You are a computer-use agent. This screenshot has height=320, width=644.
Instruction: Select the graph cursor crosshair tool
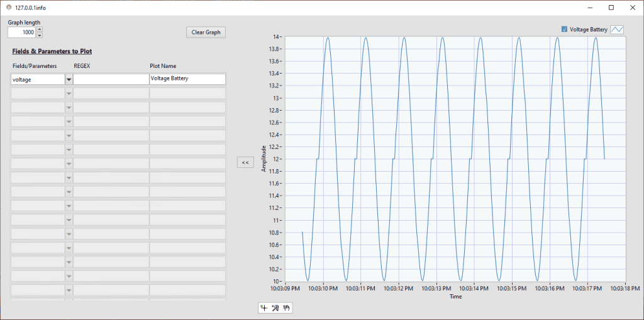[264, 307]
